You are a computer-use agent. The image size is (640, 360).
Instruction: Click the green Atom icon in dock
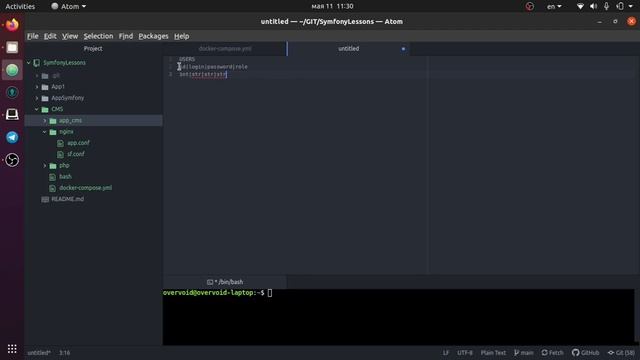click(x=12, y=70)
